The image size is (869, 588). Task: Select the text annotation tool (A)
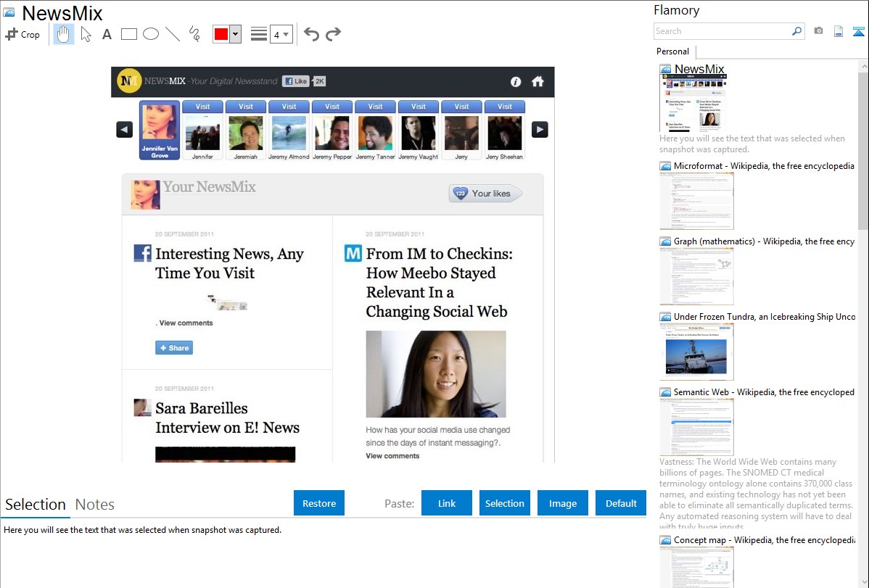click(107, 34)
